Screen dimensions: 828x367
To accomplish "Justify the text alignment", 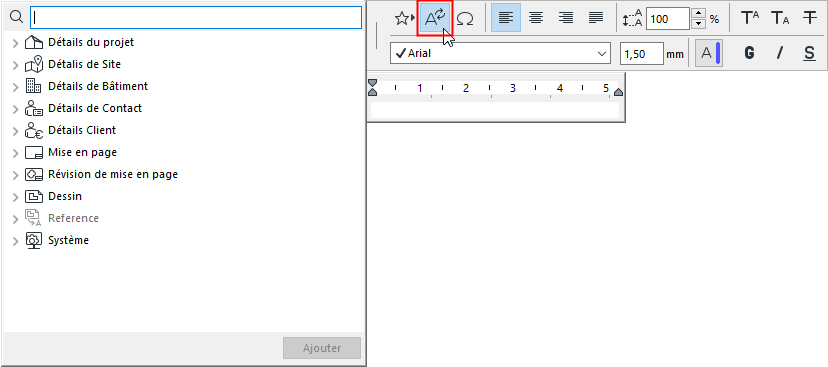I will (596, 17).
